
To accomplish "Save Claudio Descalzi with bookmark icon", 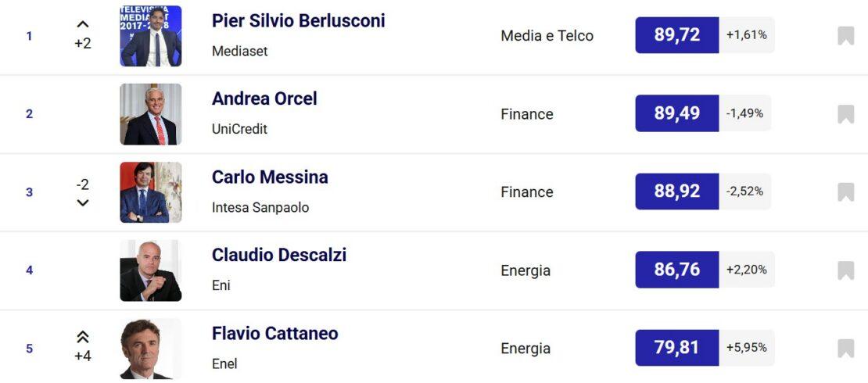I will [x=845, y=270].
